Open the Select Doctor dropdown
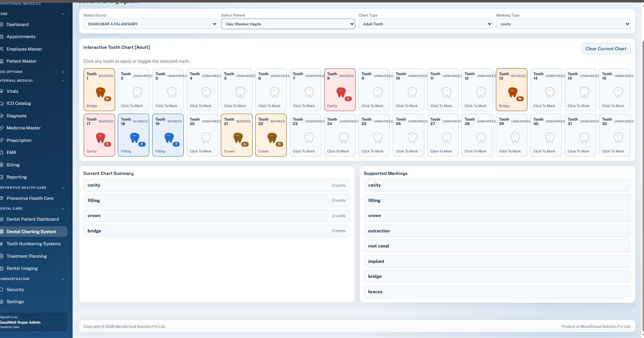 (150, 24)
